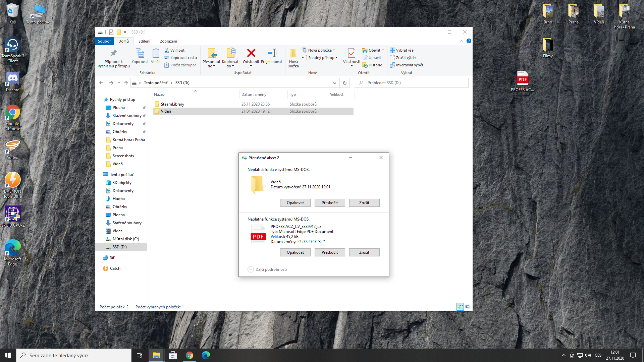Open the Nová položka dropdown
This screenshot has width=644, height=362.
319,50
